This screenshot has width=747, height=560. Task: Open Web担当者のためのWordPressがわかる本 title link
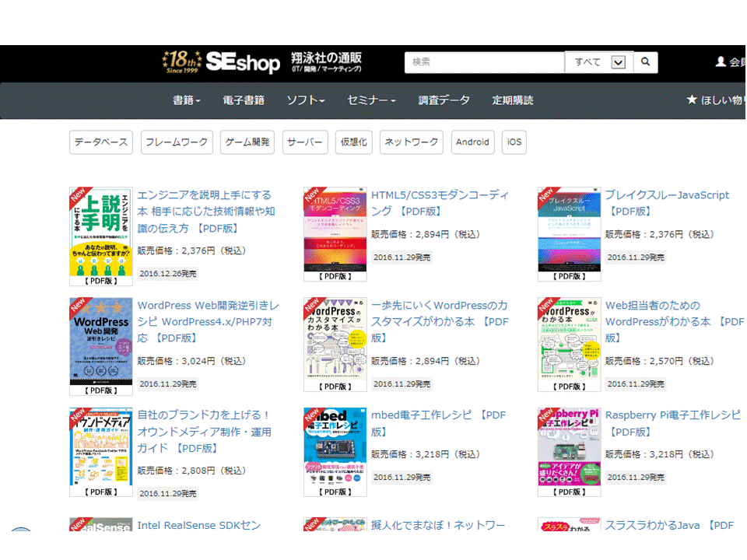tap(675, 321)
